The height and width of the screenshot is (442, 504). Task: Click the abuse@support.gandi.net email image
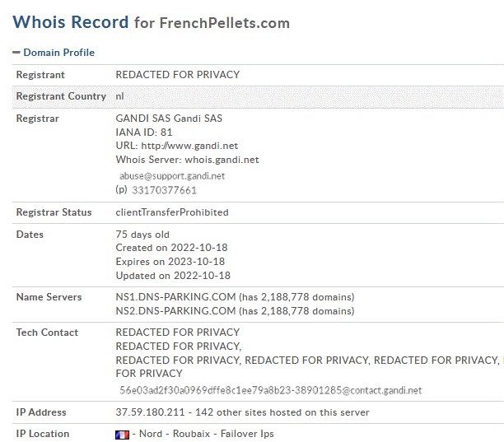coord(172,176)
